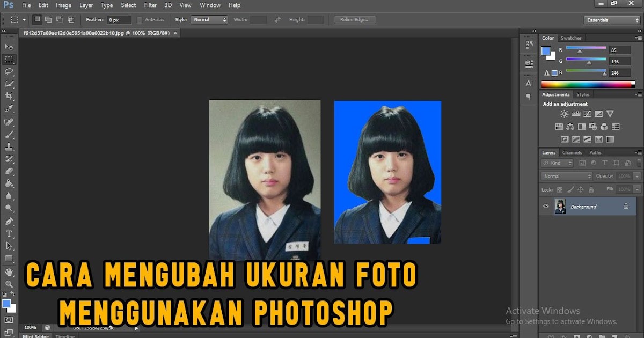Click the Feather input field
This screenshot has width=644, height=338.
[x=119, y=20]
